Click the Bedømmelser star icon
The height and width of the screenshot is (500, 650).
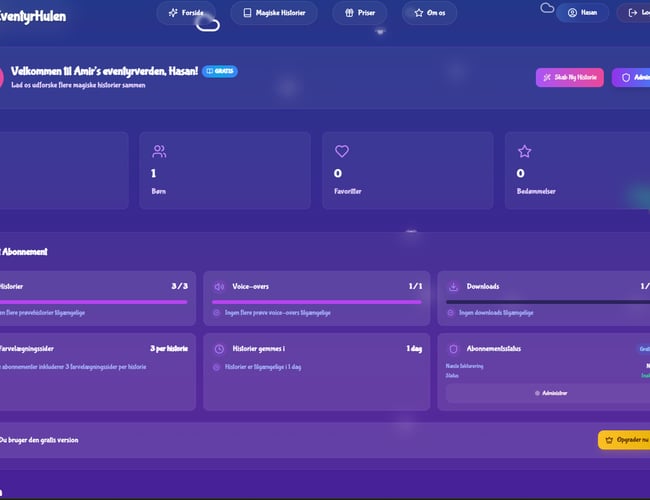point(523,152)
